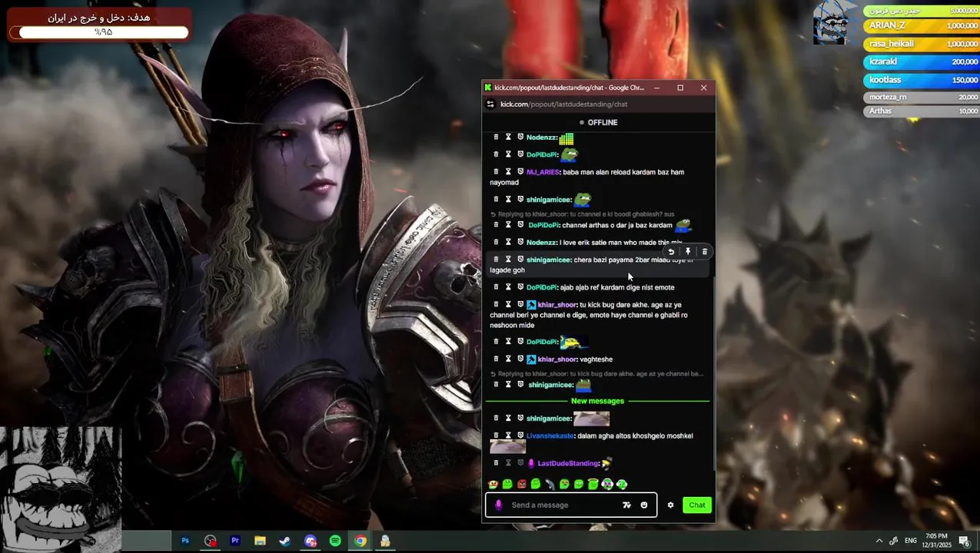
Task: Open Spotify from the taskbar
Action: pyautogui.click(x=335, y=541)
